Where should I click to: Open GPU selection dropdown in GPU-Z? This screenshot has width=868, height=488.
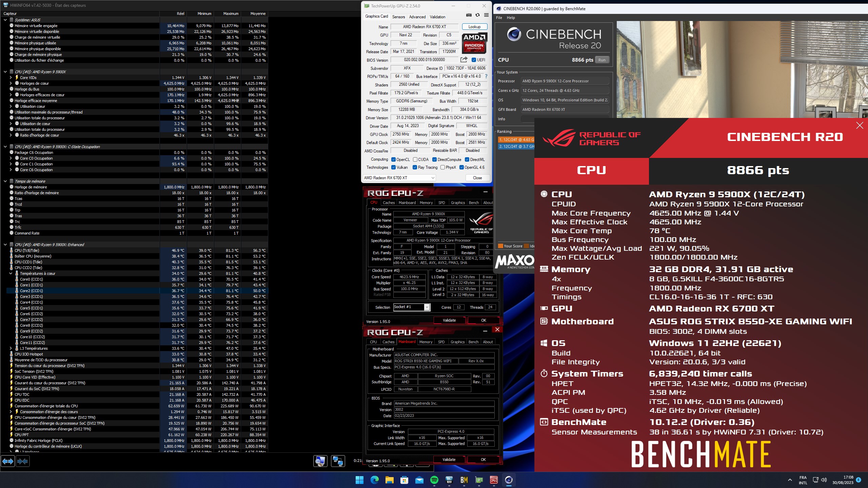[399, 178]
